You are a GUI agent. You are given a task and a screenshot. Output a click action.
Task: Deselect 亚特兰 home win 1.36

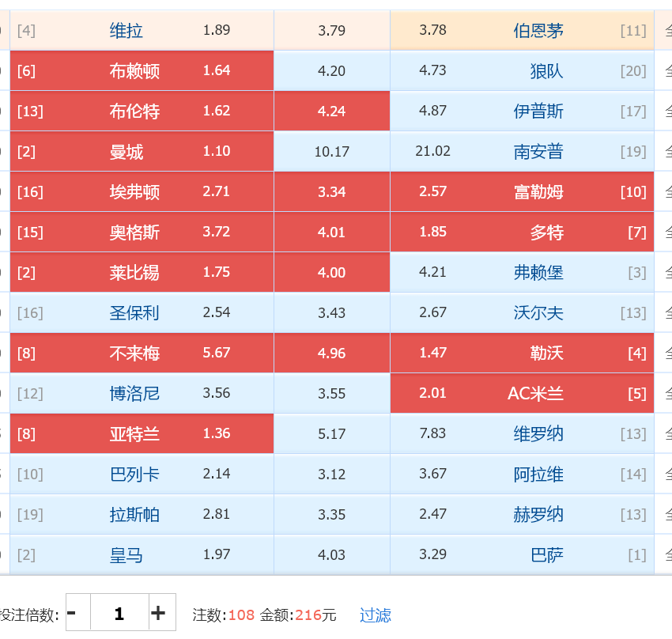[142, 433]
